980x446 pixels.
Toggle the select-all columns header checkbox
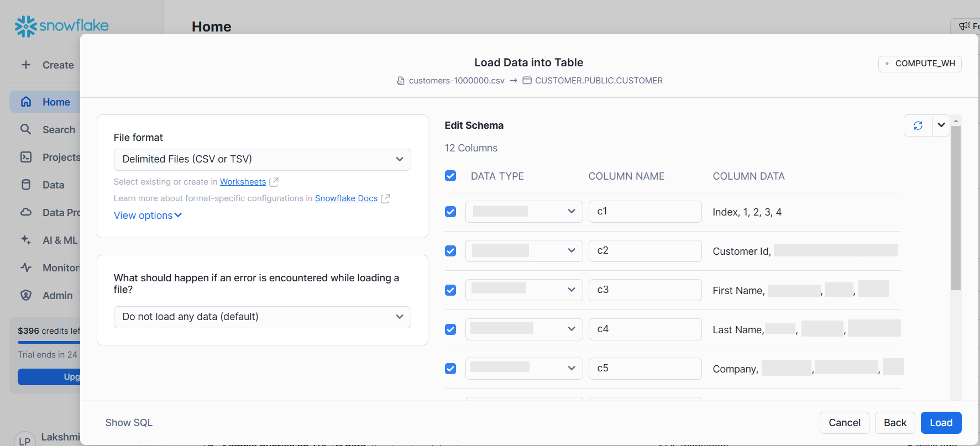(450, 176)
